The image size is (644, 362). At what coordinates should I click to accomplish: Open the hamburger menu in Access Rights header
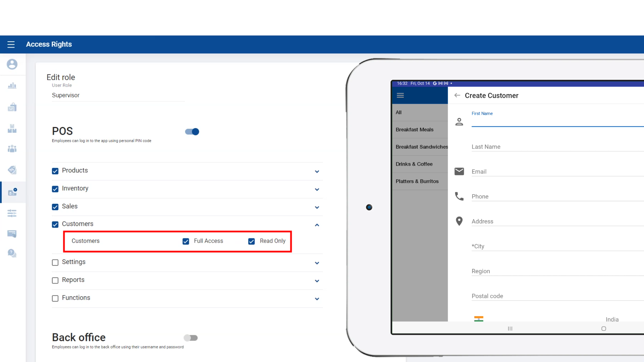coord(11,44)
